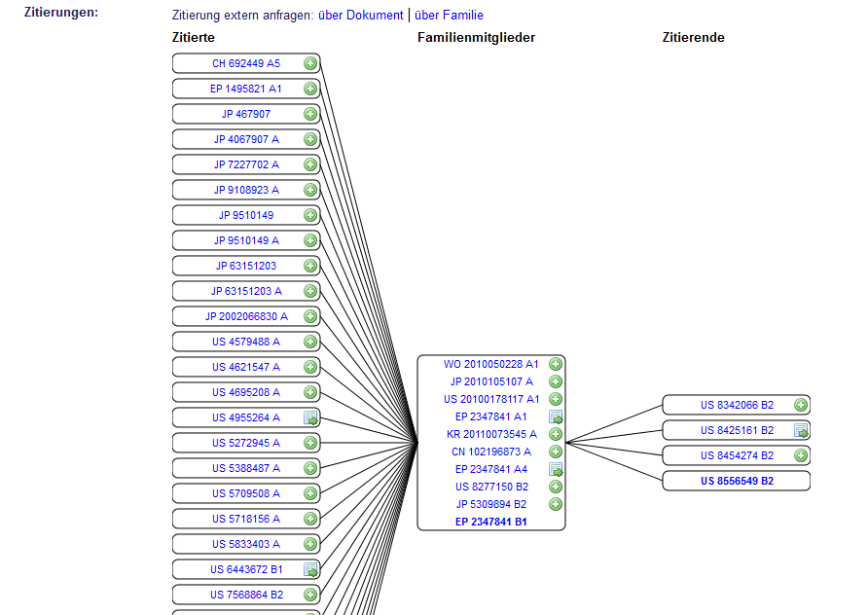Open document icon next to EP 2347841 A1
This screenshot has height=615, width=868.
click(x=556, y=416)
